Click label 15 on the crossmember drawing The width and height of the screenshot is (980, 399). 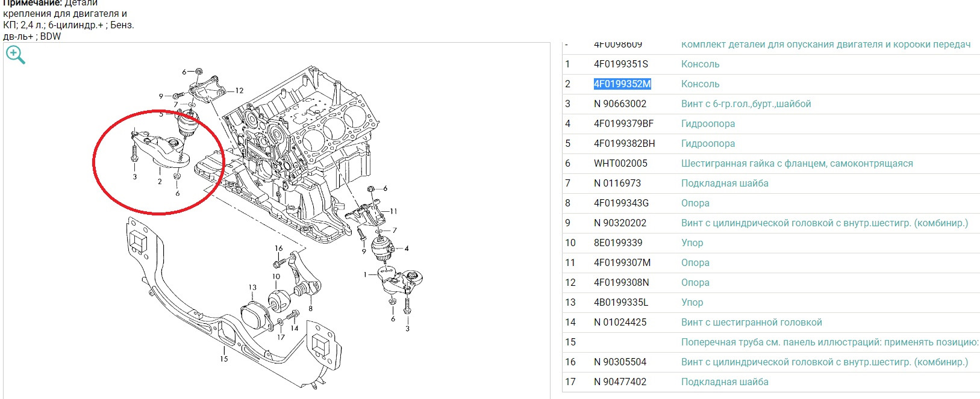click(224, 359)
